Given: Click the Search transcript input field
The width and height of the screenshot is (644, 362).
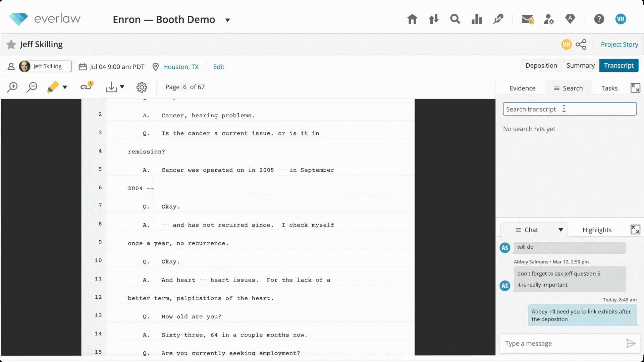Looking at the screenshot, I should pos(570,109).
